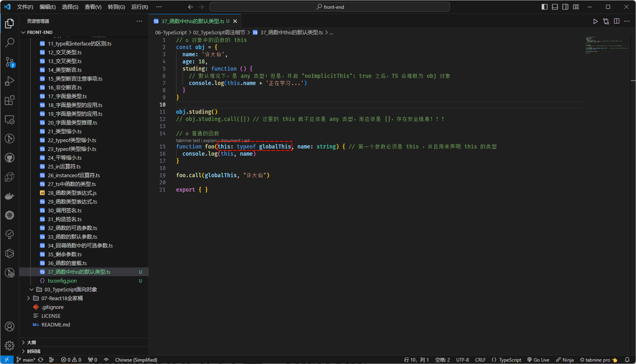Open the Extensions view
The height and width of the screenshot is (364, 636).
coord(10,100)
